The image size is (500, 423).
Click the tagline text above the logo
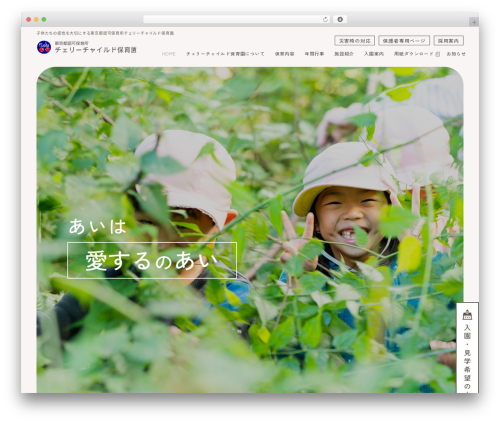click(105, 33)
